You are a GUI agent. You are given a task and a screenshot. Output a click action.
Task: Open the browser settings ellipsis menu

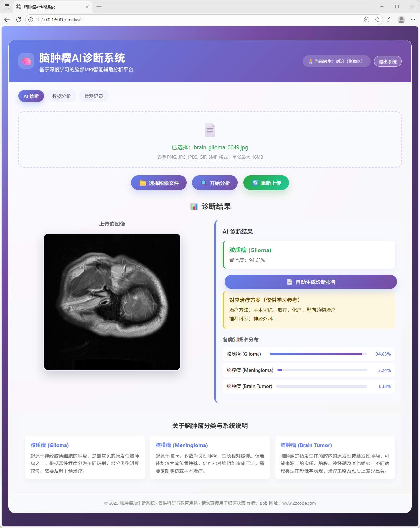tap(413, 20)
